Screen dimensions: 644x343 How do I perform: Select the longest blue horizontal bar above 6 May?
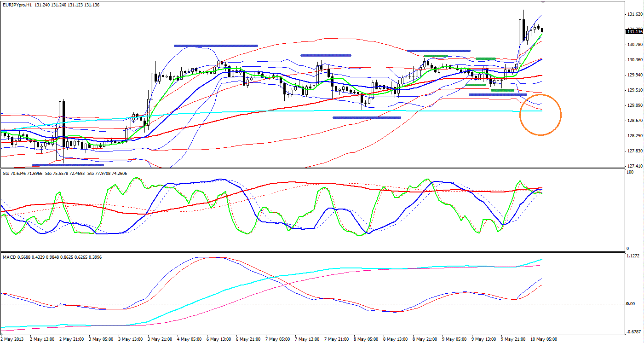click(216, 46)
